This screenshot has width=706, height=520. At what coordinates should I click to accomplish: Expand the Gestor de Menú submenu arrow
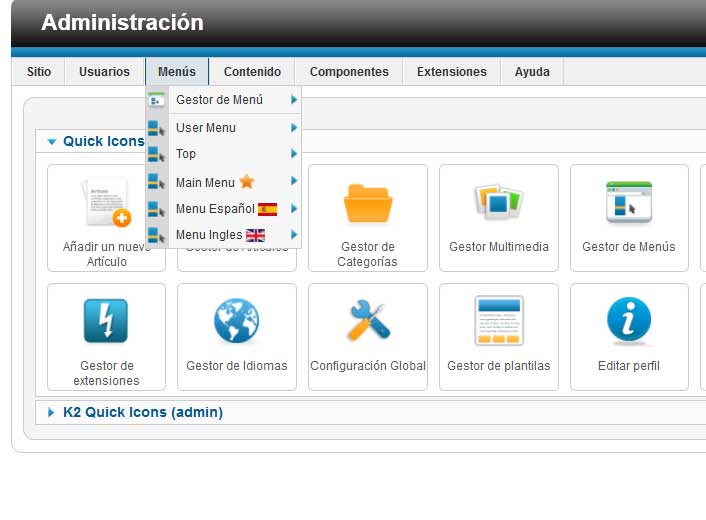[294, 99]
